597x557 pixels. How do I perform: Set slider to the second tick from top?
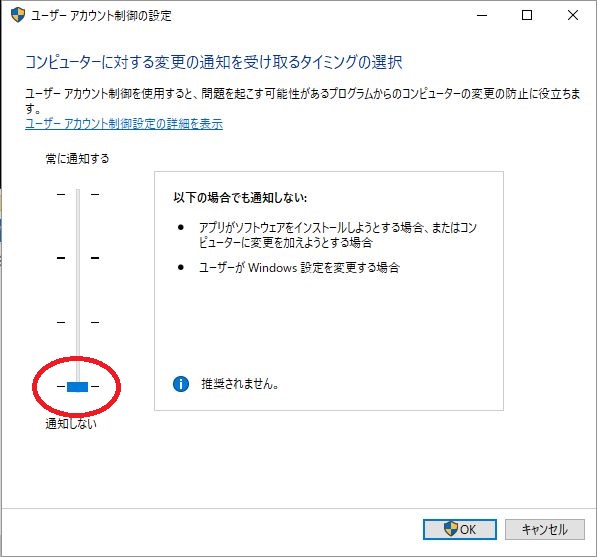[x=78, y=258]
